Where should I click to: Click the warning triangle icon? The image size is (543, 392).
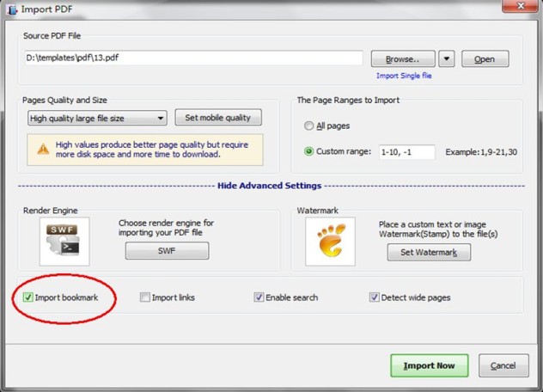tap(43, 149)
